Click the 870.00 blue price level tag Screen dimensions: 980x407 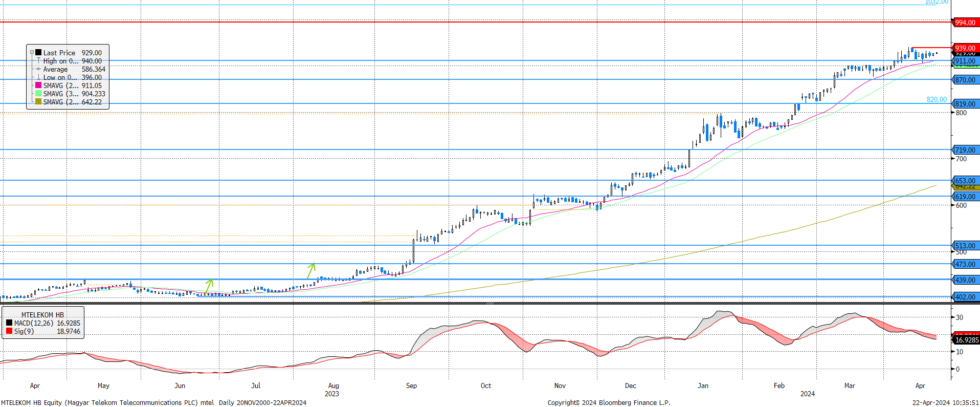pos(966,80)
